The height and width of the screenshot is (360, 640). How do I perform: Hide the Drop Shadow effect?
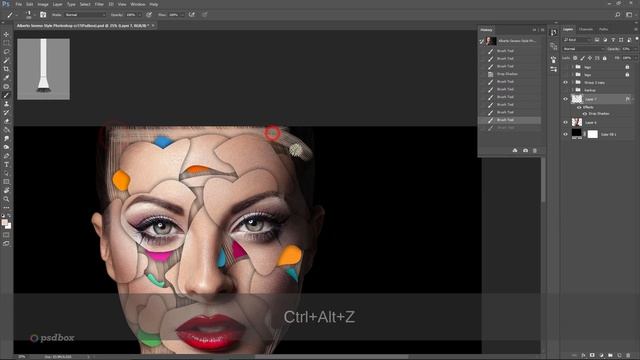point(585,113)
